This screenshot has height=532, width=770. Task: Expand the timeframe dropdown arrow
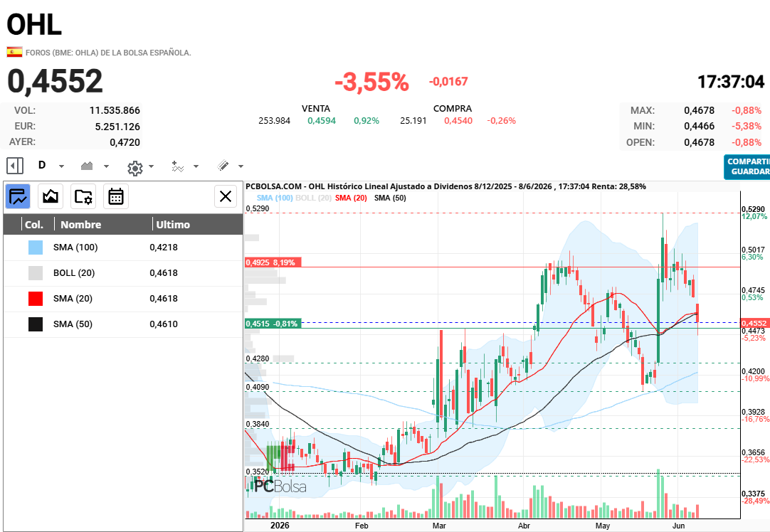click(x=61, y=166)
